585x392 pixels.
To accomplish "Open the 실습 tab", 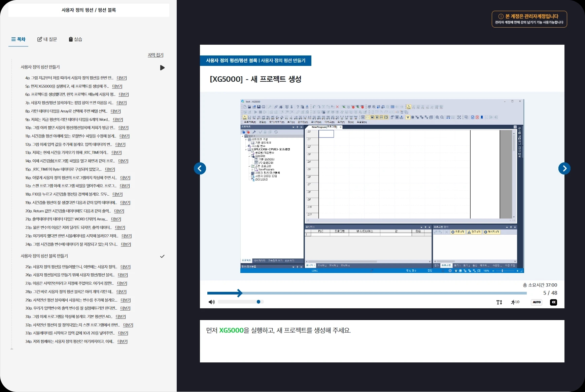I will tap(75, 39).
